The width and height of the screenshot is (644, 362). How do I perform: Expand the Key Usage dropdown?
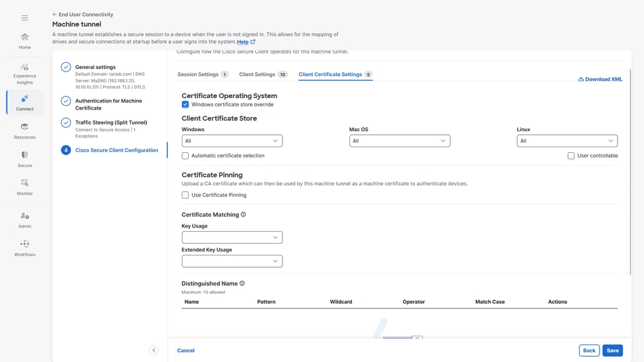tap(232, 237)
